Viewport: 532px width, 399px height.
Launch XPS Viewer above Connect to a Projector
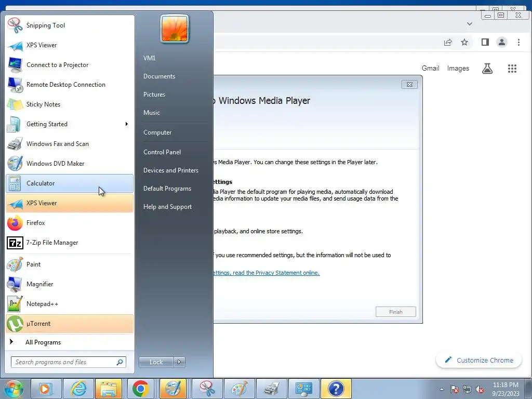tap(70, 45)
